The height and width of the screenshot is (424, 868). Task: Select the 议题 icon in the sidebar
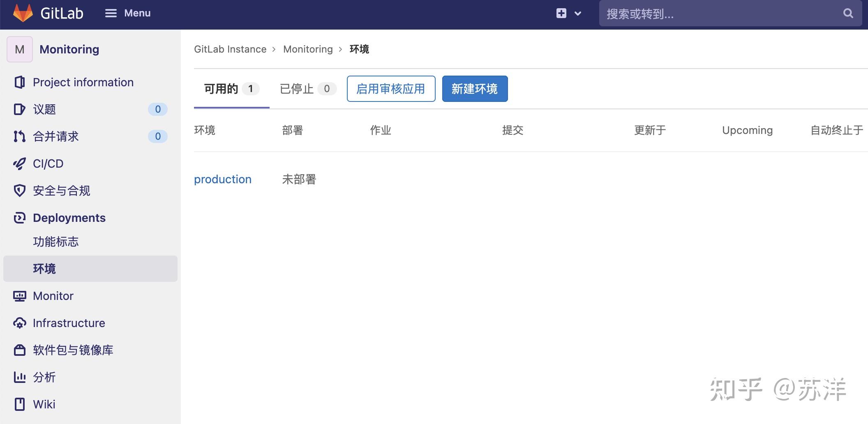point(19,109)
